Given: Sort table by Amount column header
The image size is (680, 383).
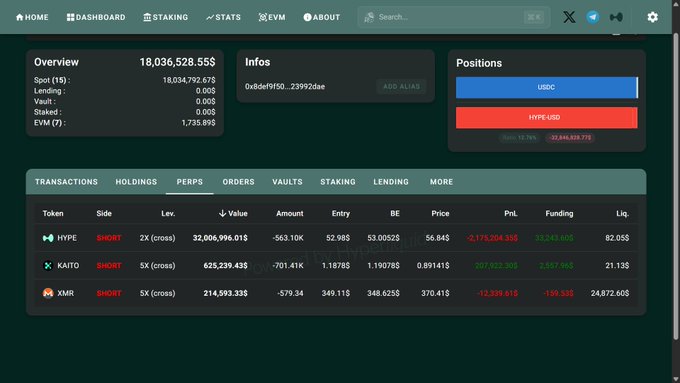Looking at the screenshot, I should coord(290,213).
